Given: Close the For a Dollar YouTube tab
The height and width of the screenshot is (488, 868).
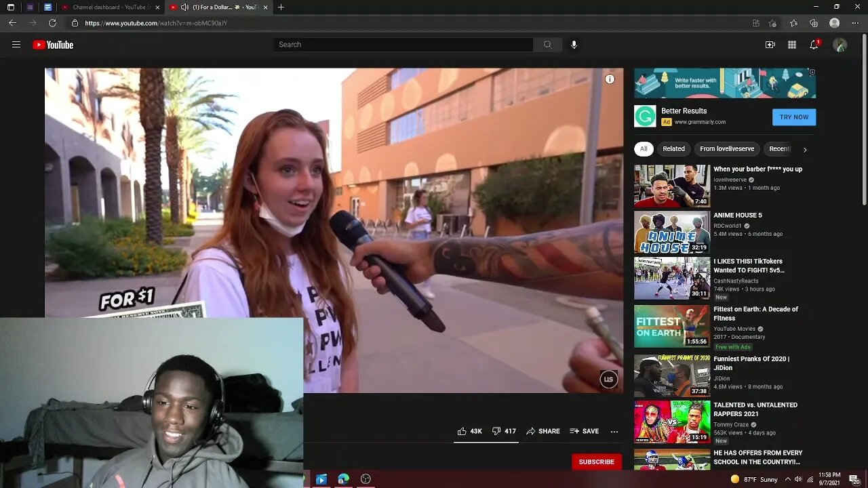Looking at the screenshot, I should pos(265,7).
